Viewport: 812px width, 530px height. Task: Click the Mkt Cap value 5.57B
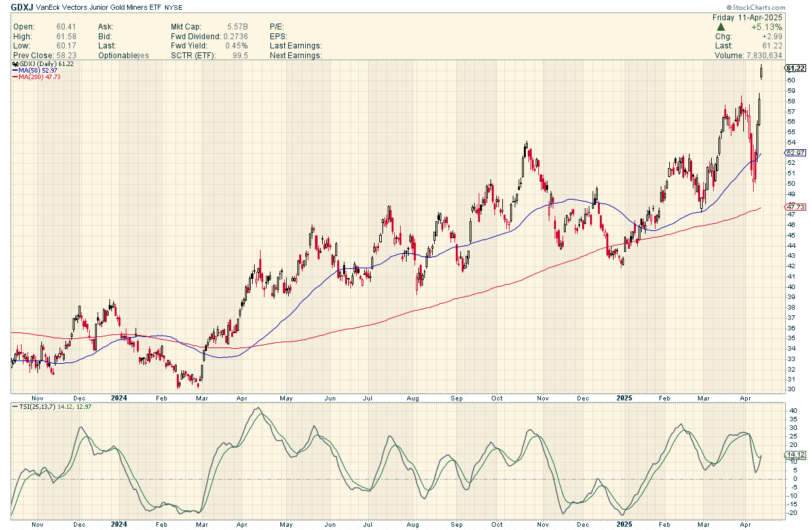[x=237, y=27]
